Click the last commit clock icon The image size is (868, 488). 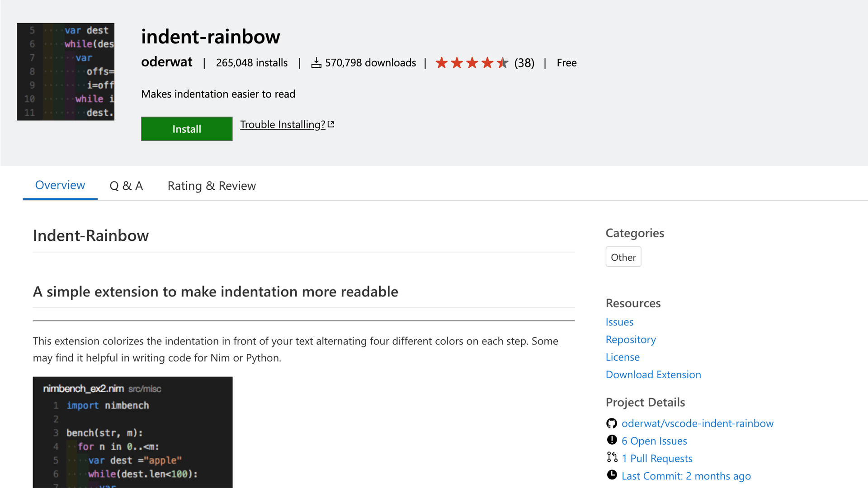(x=612, y=475)
